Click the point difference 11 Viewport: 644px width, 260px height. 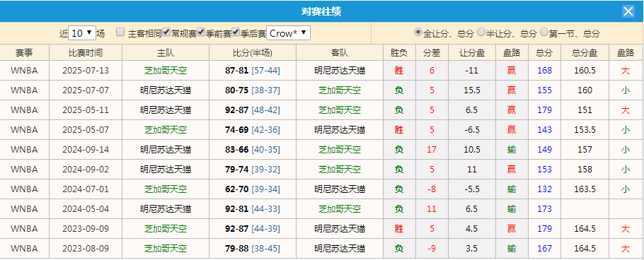coord(432,209)
